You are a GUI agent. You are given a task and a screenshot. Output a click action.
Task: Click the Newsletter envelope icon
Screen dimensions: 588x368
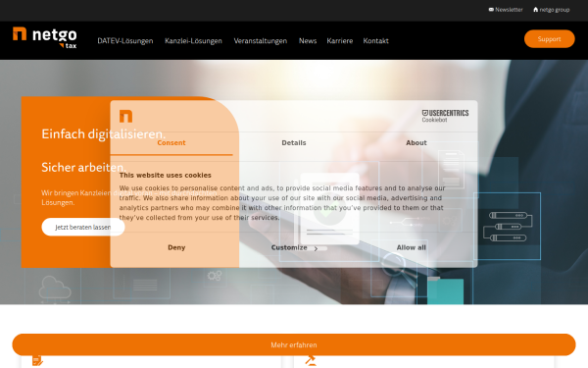coord(491,10)
